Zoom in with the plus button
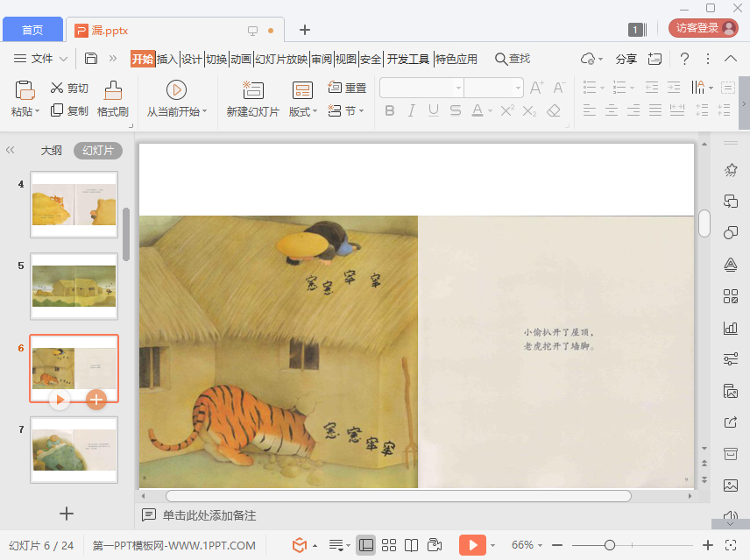The width and height of the screenshot is (750, 560). coord(708,545)
